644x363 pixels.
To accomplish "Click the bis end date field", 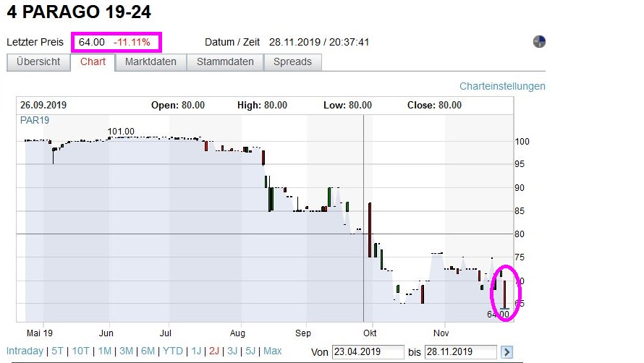I will 460,352.
